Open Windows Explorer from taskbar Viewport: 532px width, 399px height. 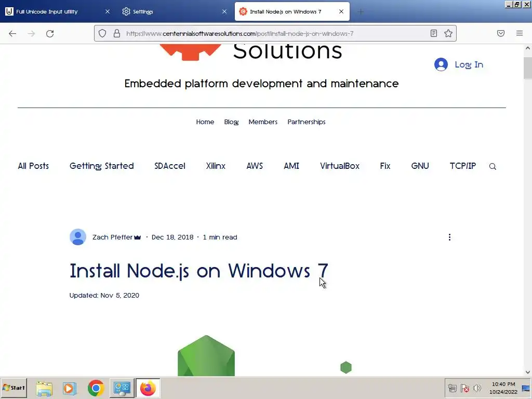(x=44, y=388)
